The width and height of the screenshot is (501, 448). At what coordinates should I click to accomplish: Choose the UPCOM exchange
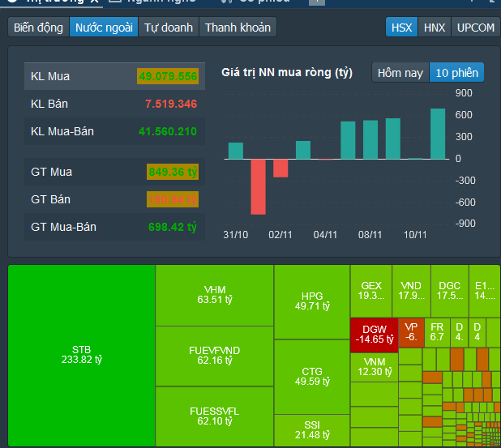pos(475,28)
